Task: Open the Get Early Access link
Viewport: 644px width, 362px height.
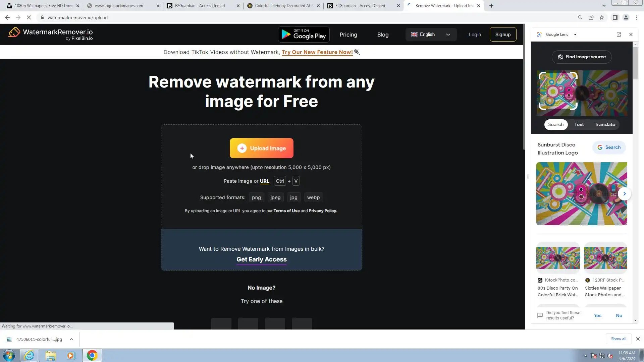Action: (x=261, y=259)
